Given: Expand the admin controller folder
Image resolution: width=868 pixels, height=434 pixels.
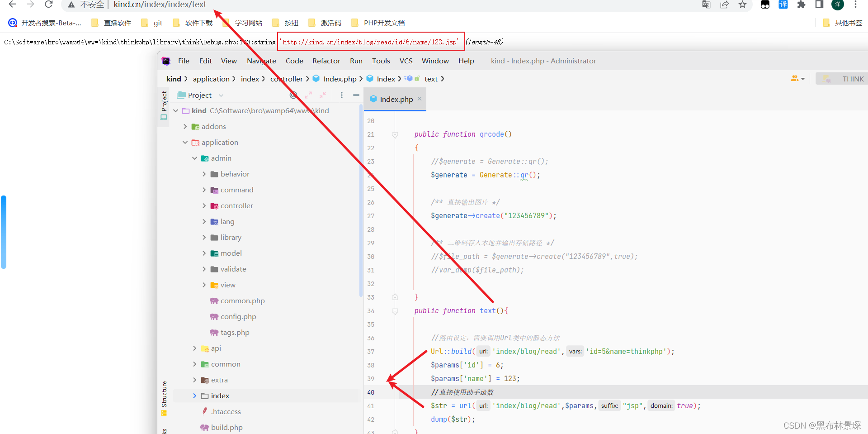Looking at the screenshot, I should (x=204, y=206).
